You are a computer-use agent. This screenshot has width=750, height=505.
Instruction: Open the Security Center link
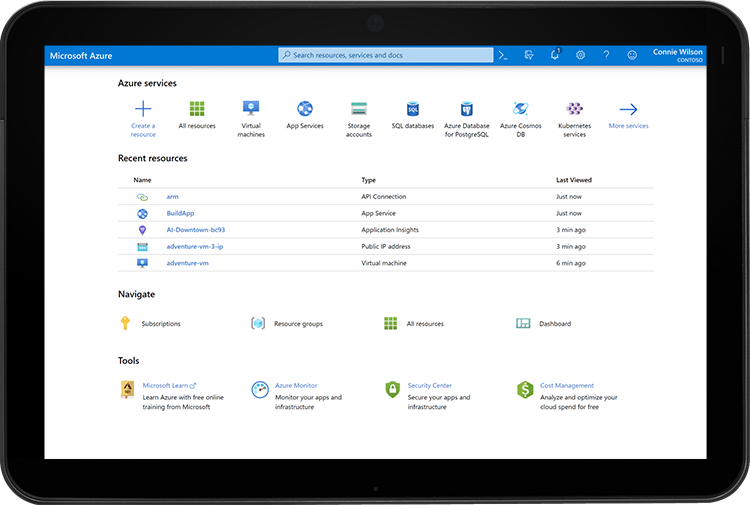(430, 385)
